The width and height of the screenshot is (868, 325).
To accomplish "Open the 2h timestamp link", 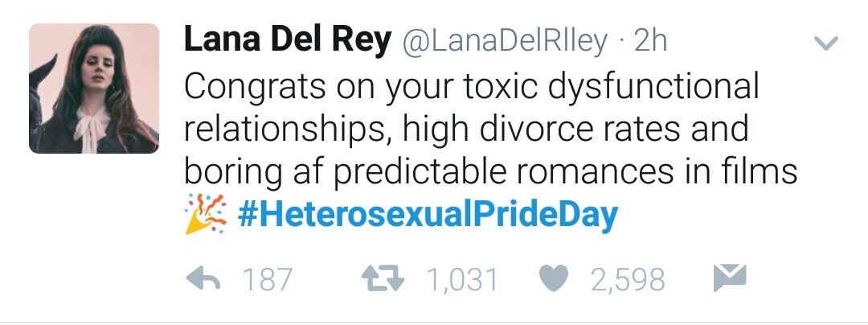I will [x=650, y=42].
